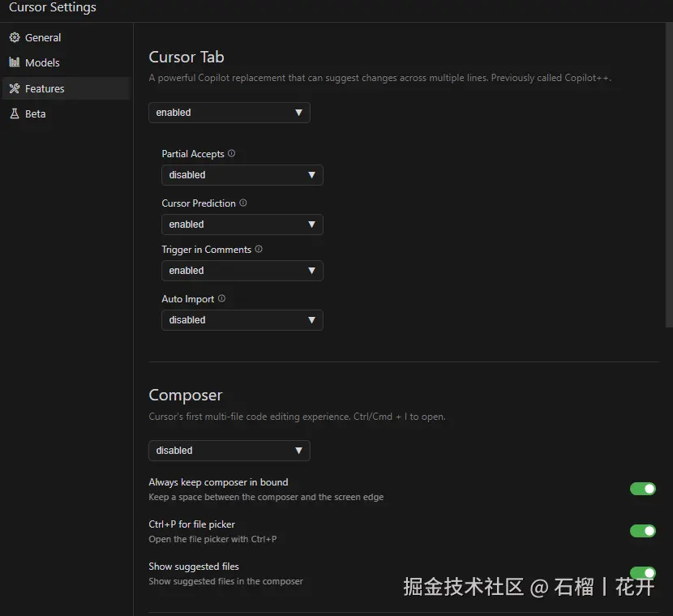This screenshot has width=673, height=616.
Task: Toggle Ctrl+P for file picker switch
Action: (642, 531)
